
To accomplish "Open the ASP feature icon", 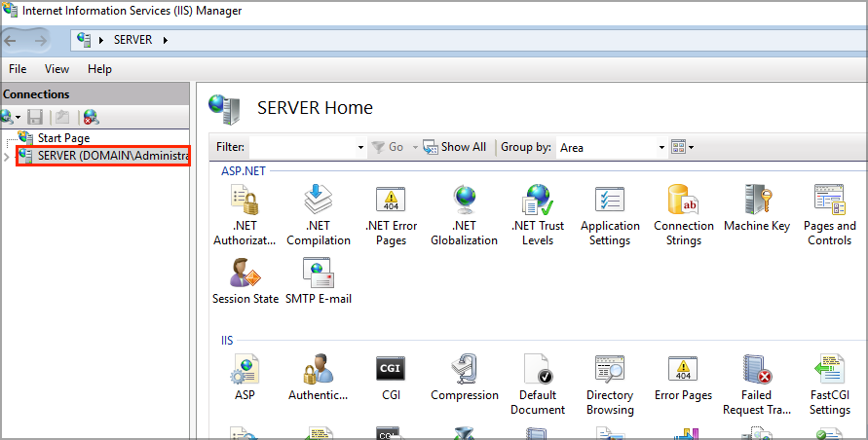I will pyautogui.click(x=245, y=378).
